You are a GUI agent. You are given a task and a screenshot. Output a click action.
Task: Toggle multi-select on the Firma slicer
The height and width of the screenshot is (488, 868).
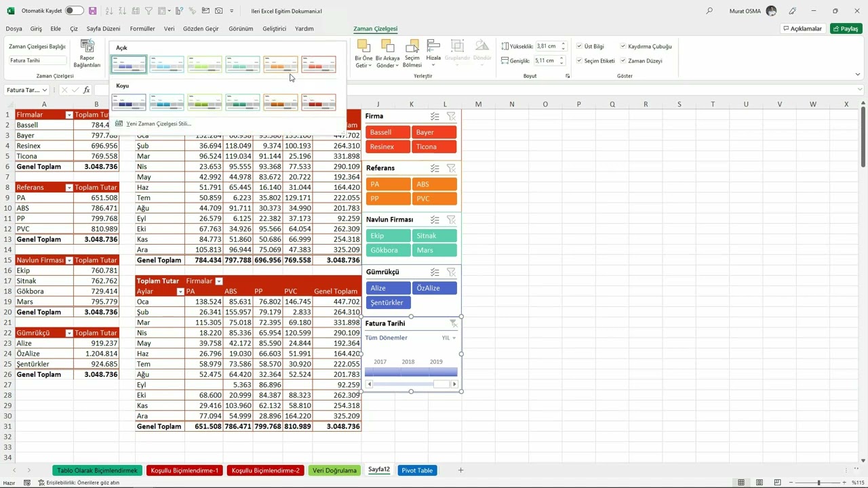(x=435, y=116)
